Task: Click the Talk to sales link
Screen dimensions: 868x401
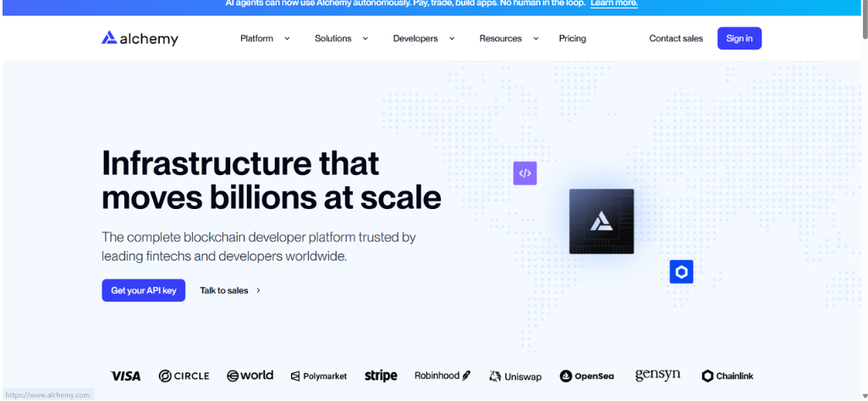Action: 224,290
